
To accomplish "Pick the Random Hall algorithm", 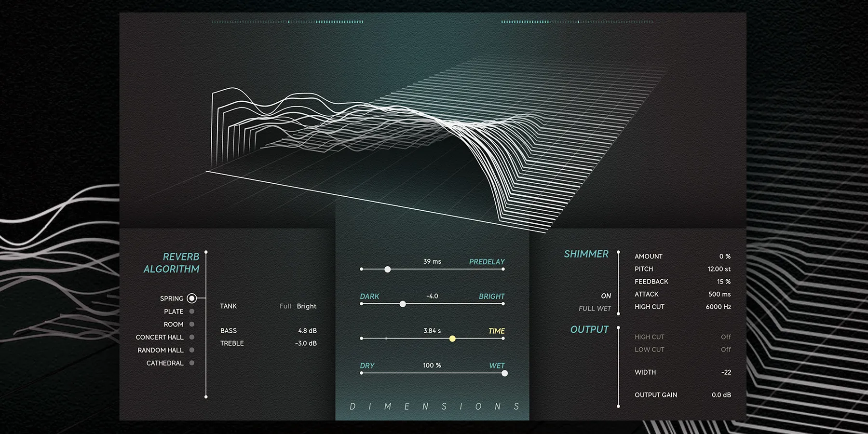I will [x=191, y=350].
